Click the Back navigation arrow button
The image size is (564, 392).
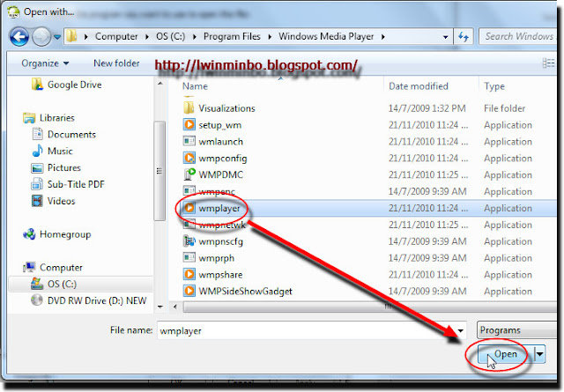tap(19, 37)
